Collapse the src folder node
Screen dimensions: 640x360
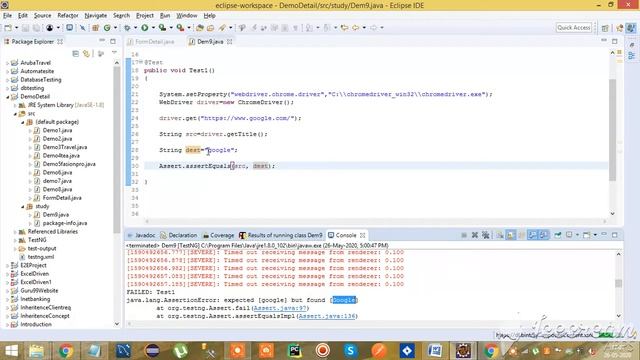15,114
